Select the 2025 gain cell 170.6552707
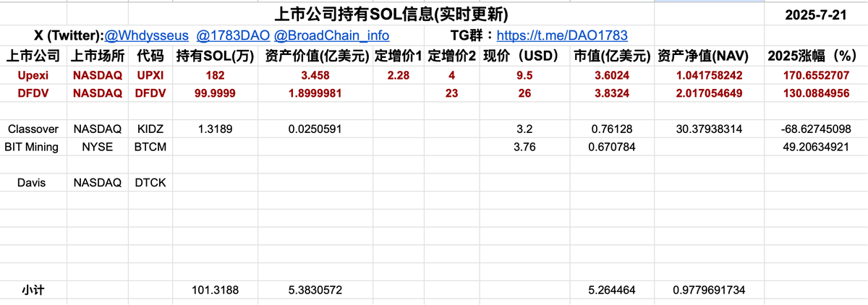Viewport: 868px width, 305px height. coord(817,75)
